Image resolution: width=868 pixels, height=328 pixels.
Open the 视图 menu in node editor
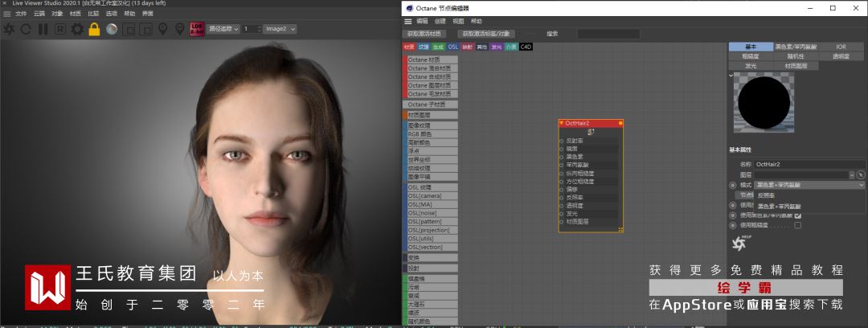(458, 21)
